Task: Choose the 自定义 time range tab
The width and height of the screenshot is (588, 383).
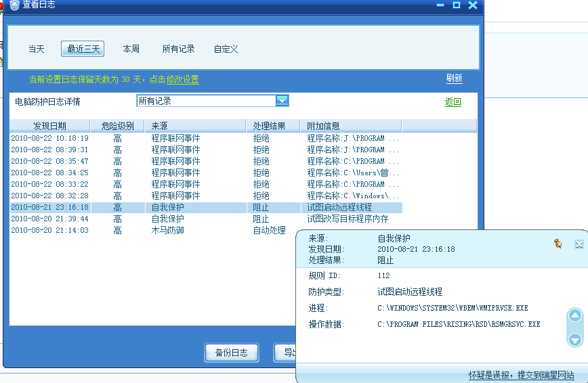Action: (x=226, y=49)
